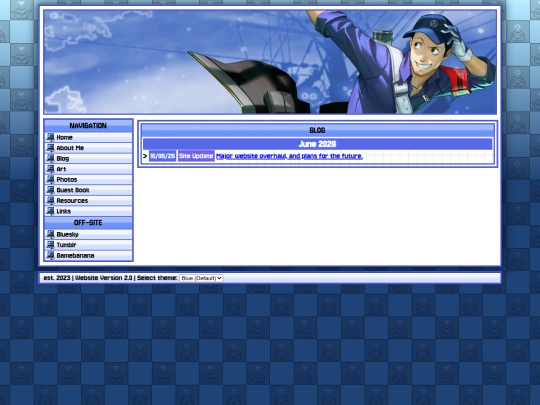The height and width of the screenshot is (405, 540).
Task: Click the computer icon next to Photos
Action: click(x=50, y=180)
